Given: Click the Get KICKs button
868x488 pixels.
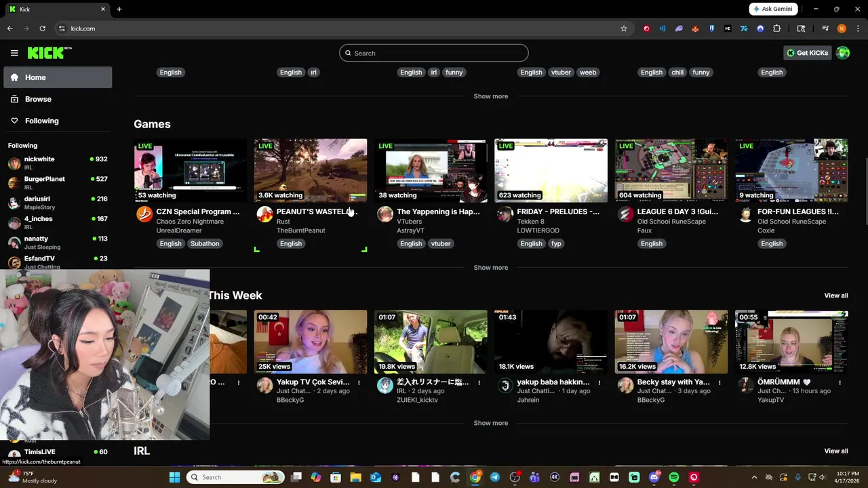Looking at the screenshot, I should coord(807,53).
